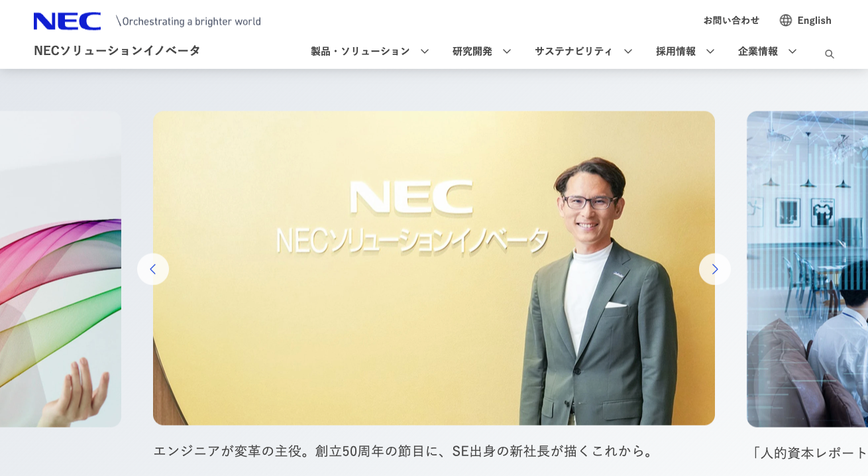Switch language to English
Image resolution: width=868 pixels, height=476 pixels.
point(814,20)
